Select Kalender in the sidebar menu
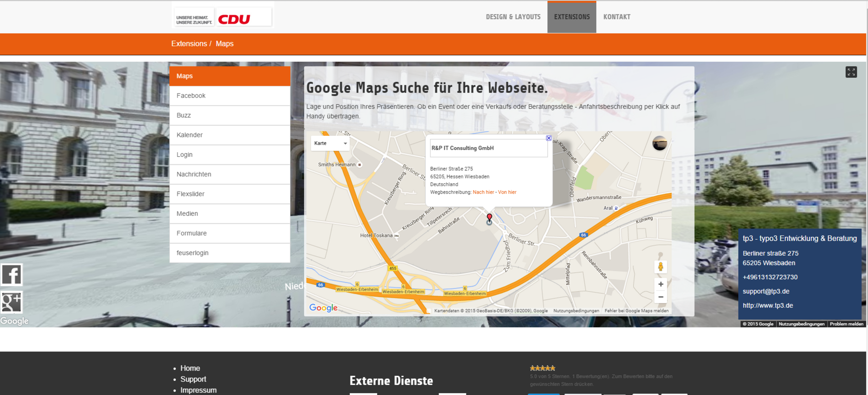Viewport: 868px width, 395px height. point(190,135)
